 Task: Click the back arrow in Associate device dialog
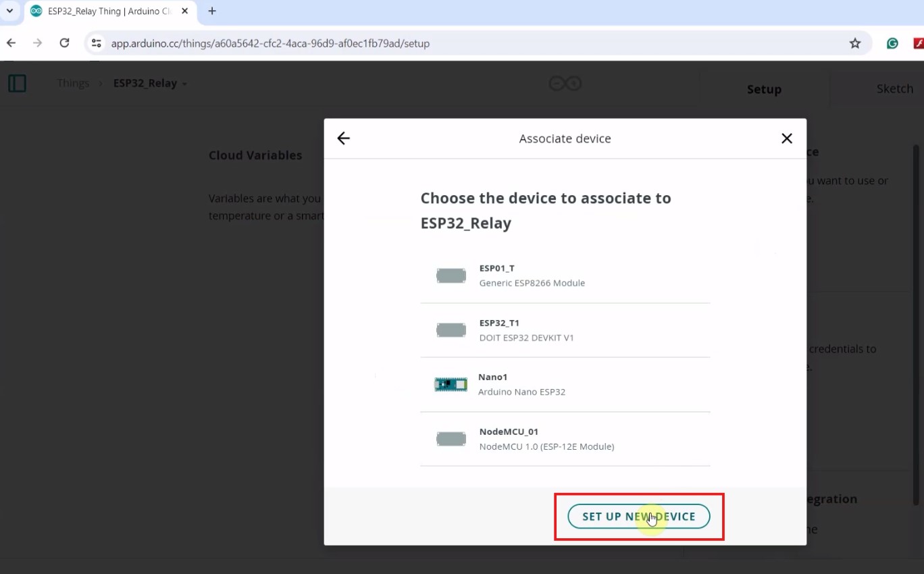(x=343, y=138)
